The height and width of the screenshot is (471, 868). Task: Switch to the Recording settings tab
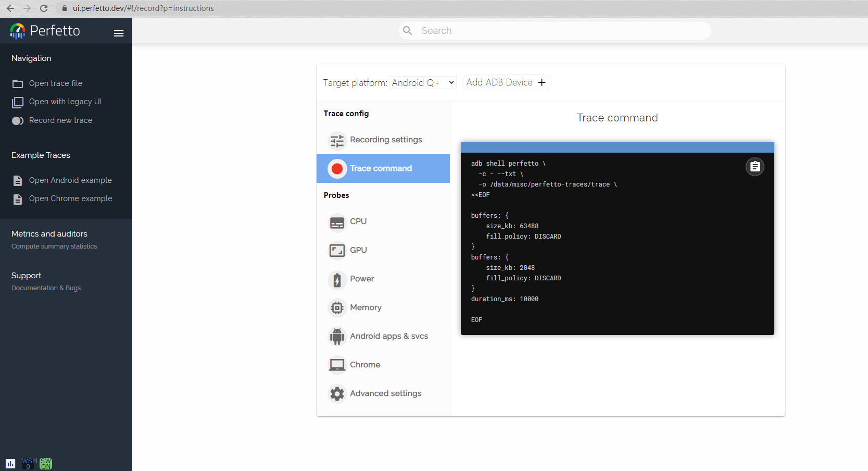pos(386,140)
